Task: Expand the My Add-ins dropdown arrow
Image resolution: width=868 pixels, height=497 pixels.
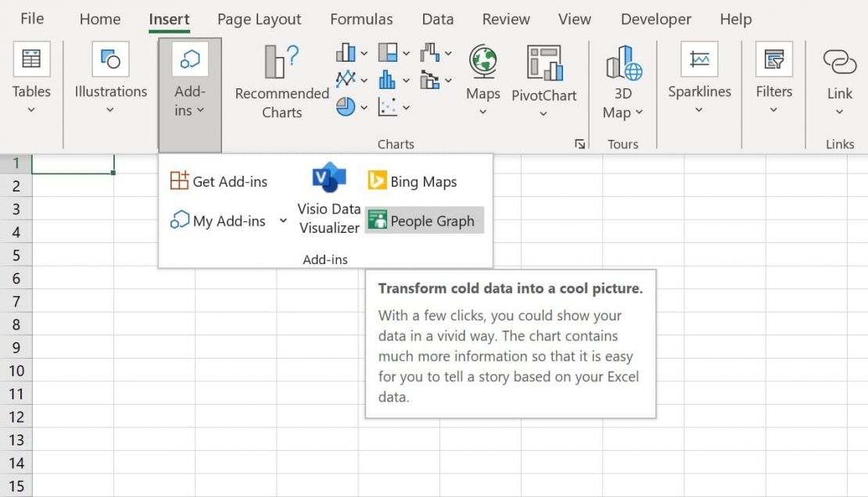Action: (283, 221)
